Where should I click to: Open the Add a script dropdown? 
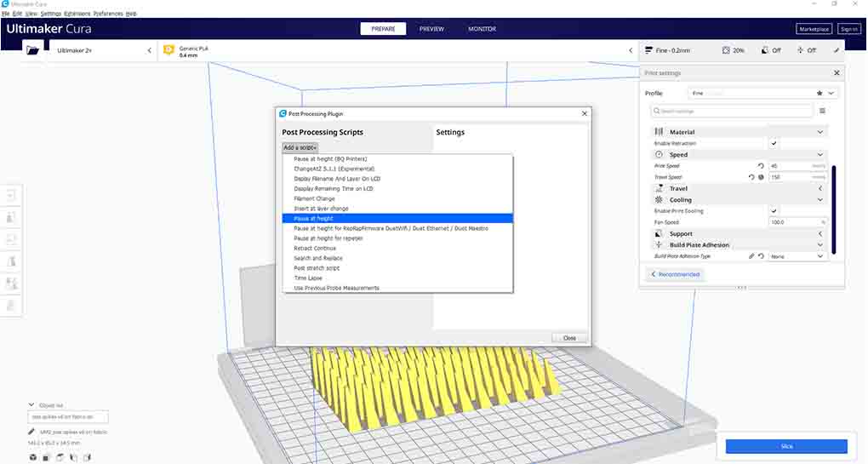click(x=300, y=148)
